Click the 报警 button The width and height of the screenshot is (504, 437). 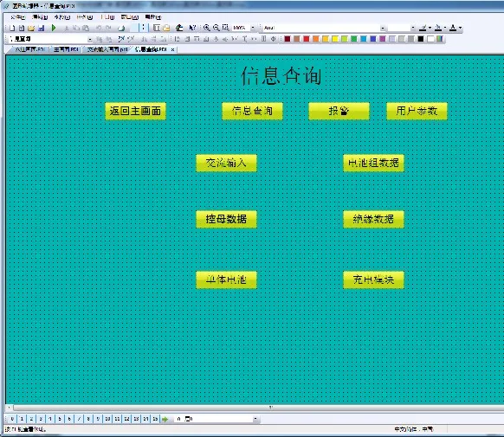pos(339,111)
